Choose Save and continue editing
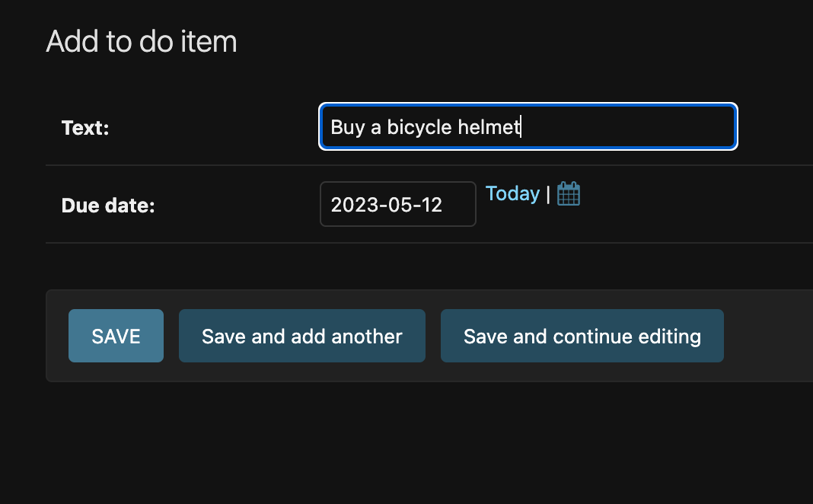813x504 pixels. click(582, 336)
